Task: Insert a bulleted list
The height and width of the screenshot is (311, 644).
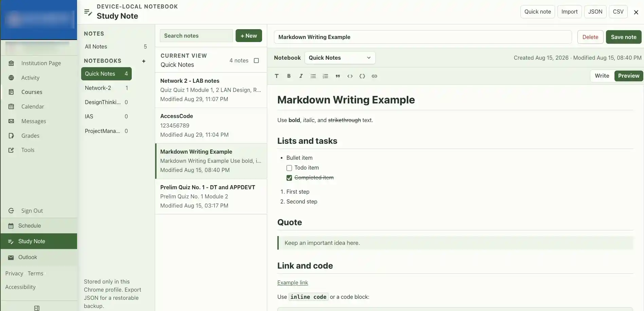Action: [x=313, y=76]
